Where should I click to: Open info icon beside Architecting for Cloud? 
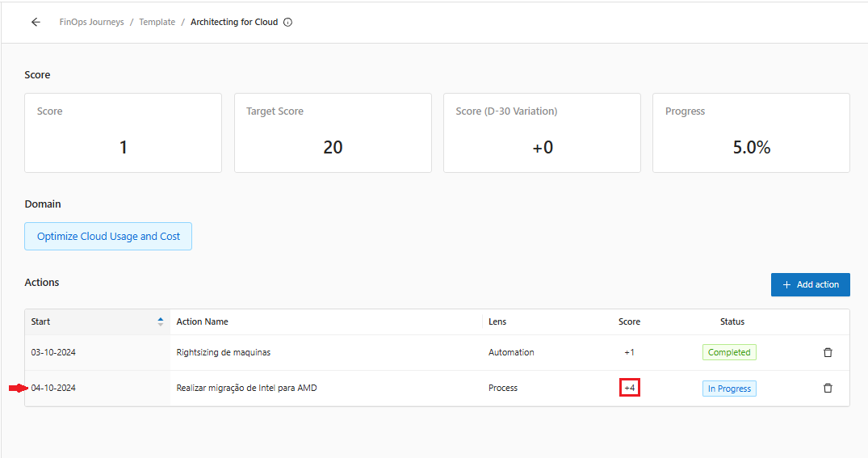pyautogui.click(x=288, y=23)
